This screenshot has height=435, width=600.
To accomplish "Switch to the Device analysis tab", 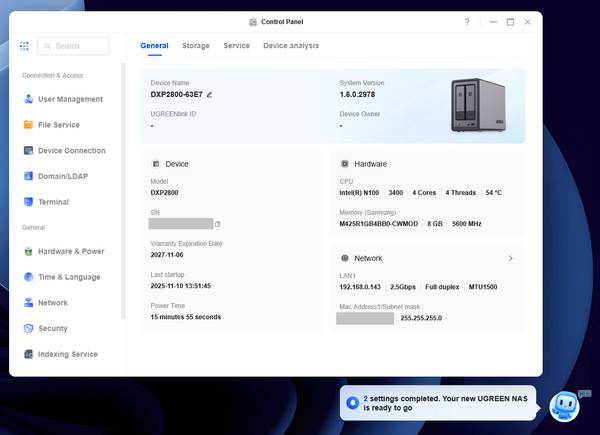I will [291, 46].
